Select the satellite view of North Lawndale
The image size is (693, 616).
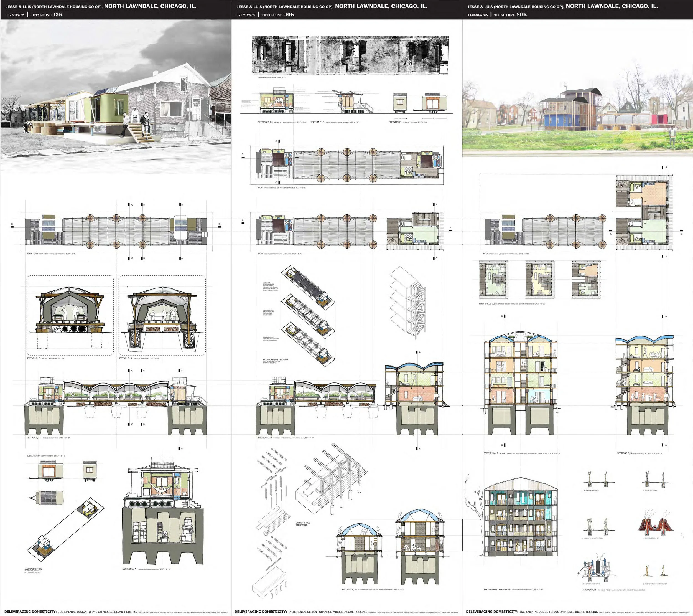(x=350, y=55)
